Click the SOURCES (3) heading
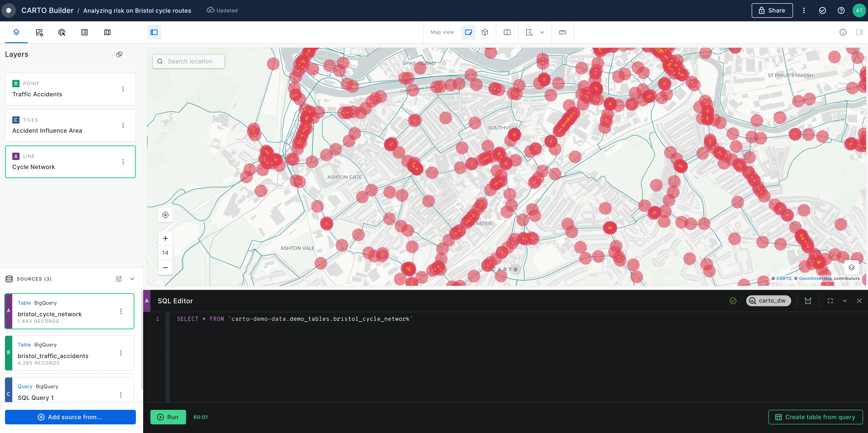 click(x=34, y=279)
